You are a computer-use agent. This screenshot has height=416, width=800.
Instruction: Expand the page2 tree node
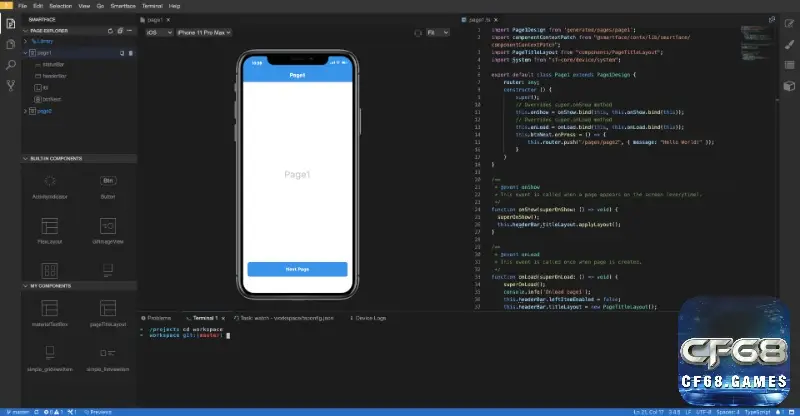click(x=26, y=111)
